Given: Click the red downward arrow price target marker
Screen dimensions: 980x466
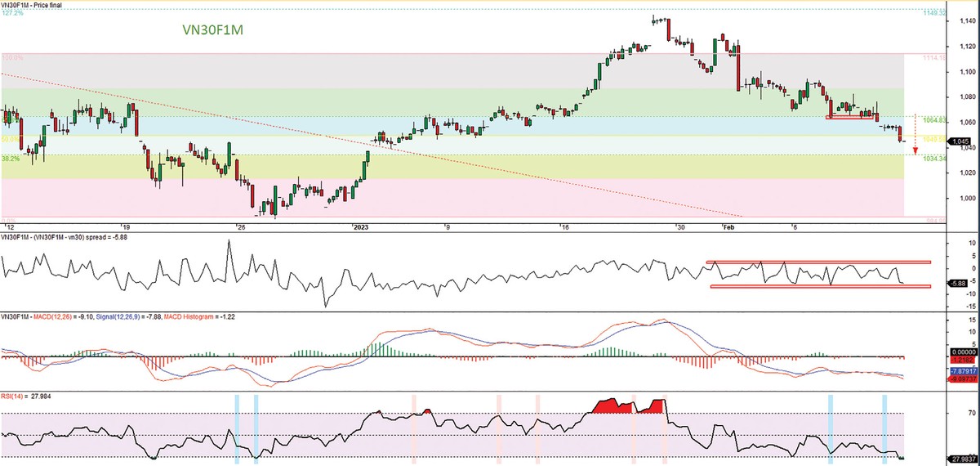Looking at the screenshot, I should coord(915,147).
